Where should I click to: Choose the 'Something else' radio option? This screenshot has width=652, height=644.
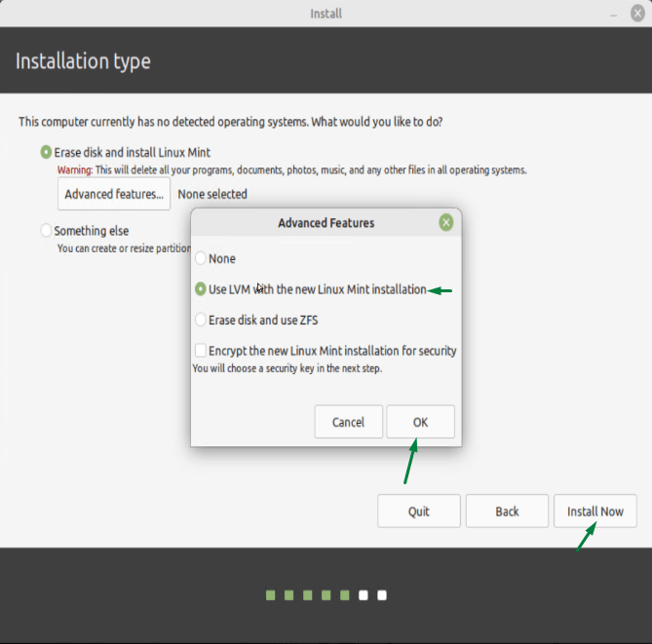click(47, 231)
